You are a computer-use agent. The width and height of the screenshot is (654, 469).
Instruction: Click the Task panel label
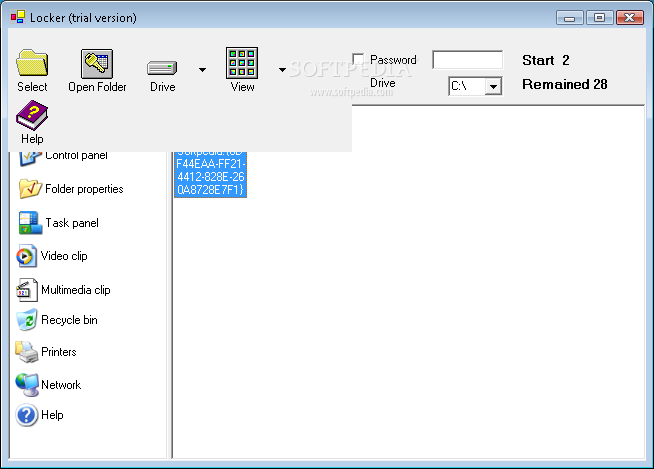(72, 223)
